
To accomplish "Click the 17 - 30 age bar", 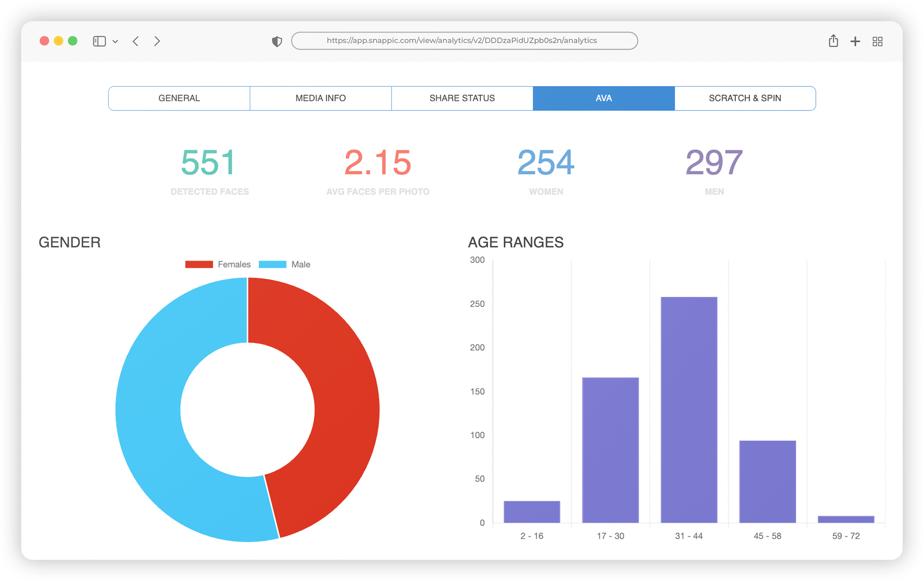I will click(x=610, y=450).
